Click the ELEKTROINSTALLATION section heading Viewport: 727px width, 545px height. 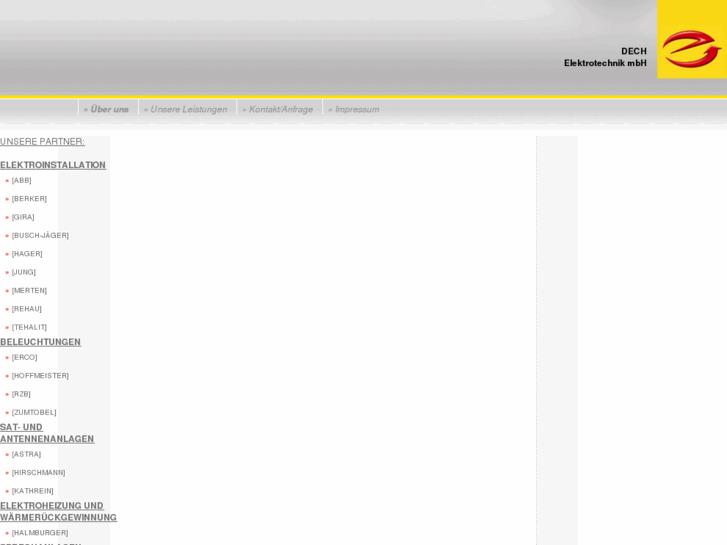(53, 165)
